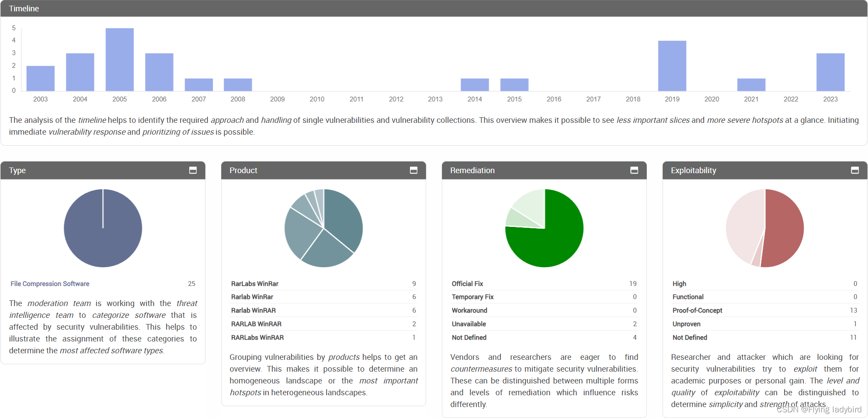Click the Proof-of-Concept exploitability row

click(765, 310)
